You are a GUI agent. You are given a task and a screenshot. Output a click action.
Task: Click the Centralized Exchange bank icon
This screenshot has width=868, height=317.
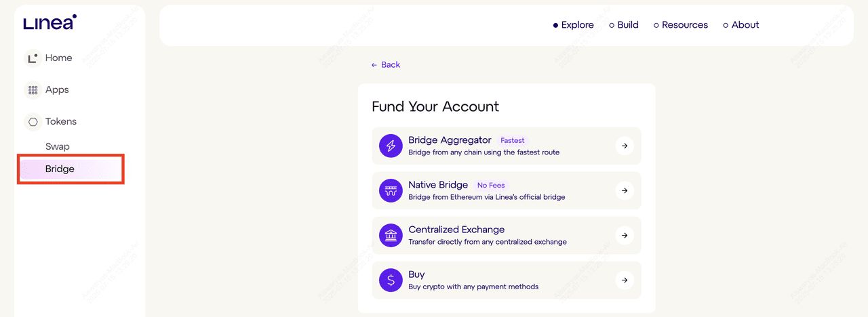point(391,235)
